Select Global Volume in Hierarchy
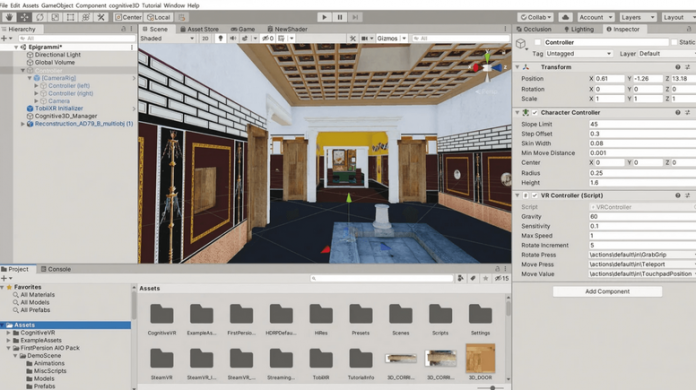The image size is (696, 390). [x=55, y=63]
